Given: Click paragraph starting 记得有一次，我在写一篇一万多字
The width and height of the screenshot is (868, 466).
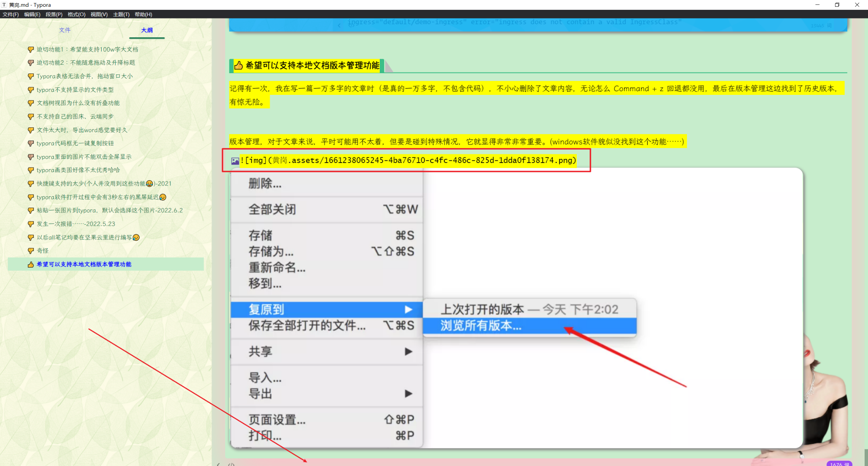Looking at the screenshot, I should click(536, 95).
